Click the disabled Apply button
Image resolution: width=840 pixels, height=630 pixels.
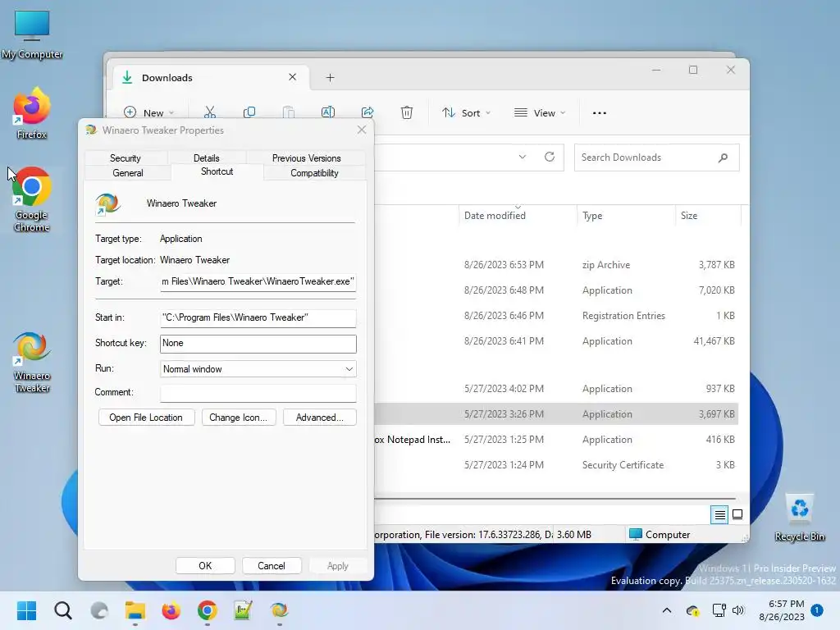(337, 566)
